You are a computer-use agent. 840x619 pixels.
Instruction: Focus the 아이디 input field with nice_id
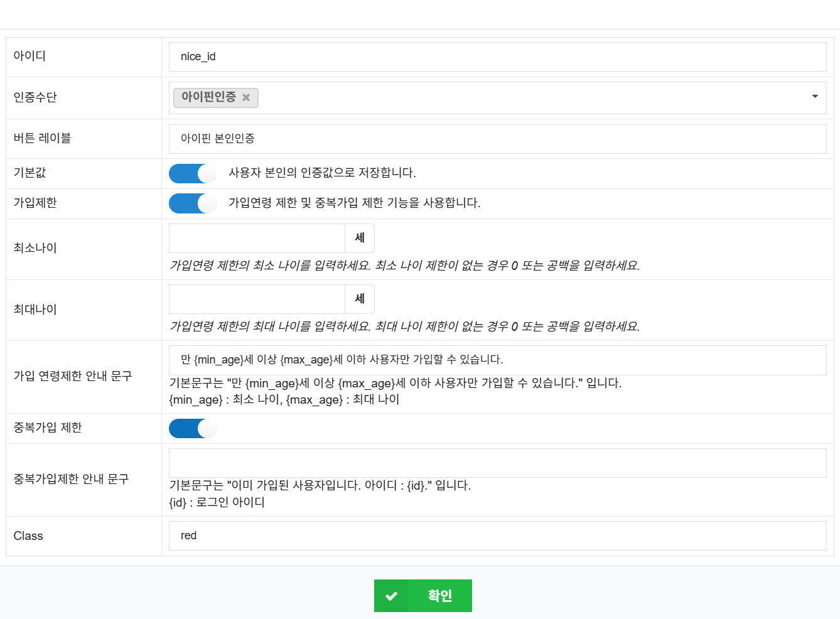(497, 57)
